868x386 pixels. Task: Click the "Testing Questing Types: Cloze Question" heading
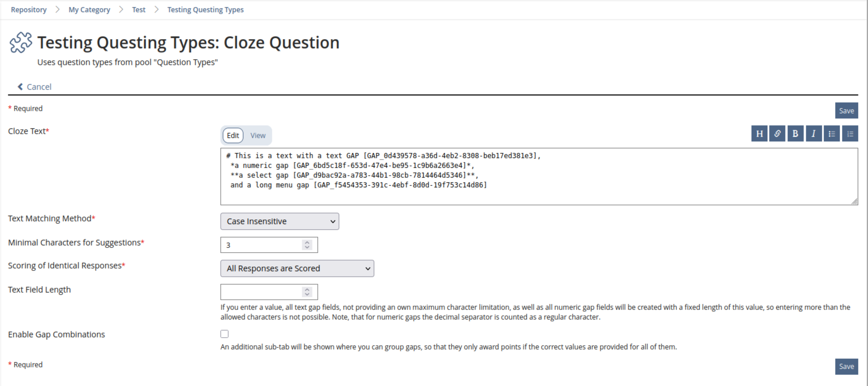pos(188,43)
